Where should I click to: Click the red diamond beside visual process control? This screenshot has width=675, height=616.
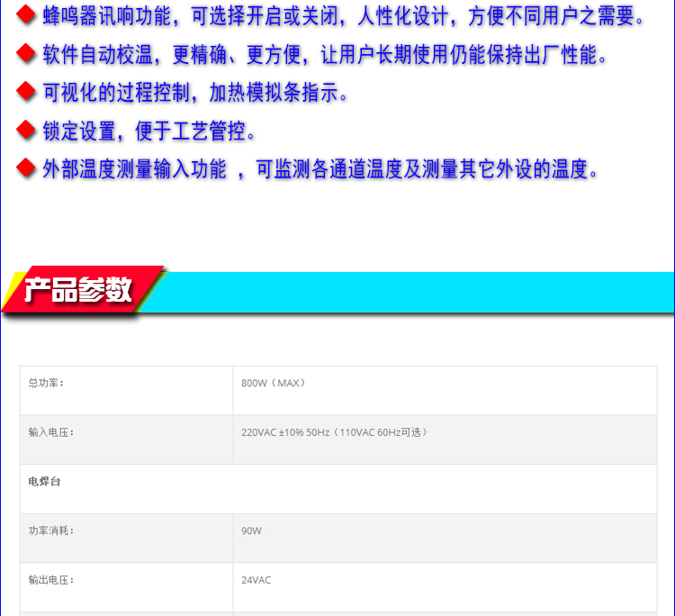coord(28,92)
